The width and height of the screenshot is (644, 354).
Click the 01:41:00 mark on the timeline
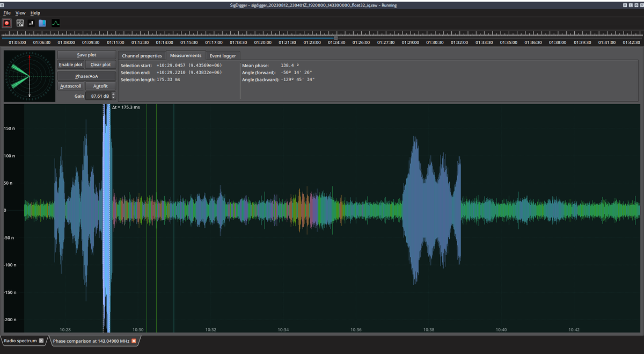[606, 42]
